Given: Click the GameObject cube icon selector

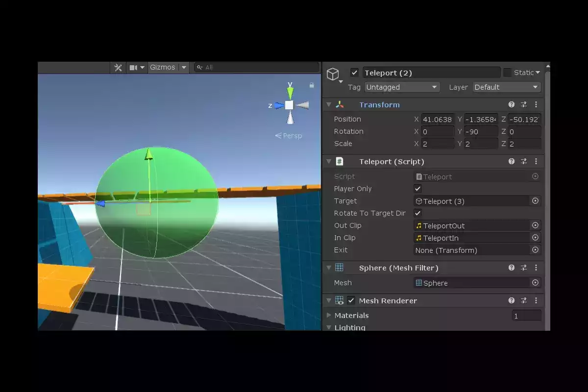Looking at the screenshot, I should (x=333, y=74).
